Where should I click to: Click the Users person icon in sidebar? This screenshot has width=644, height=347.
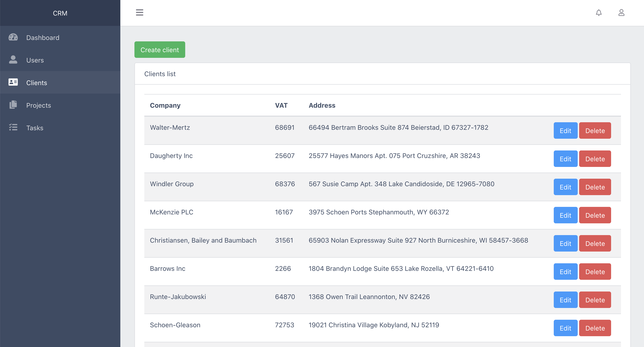pyautogui.click(x=13, y=60)
